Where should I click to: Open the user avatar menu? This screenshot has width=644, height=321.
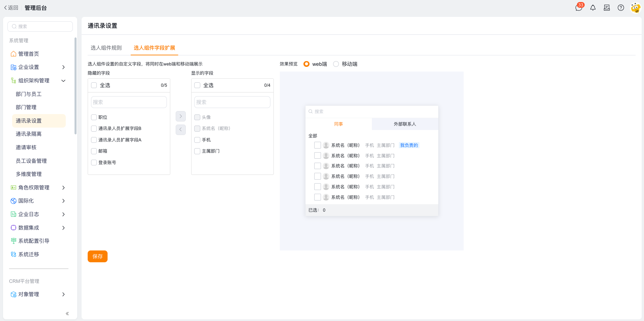(636, 8)
